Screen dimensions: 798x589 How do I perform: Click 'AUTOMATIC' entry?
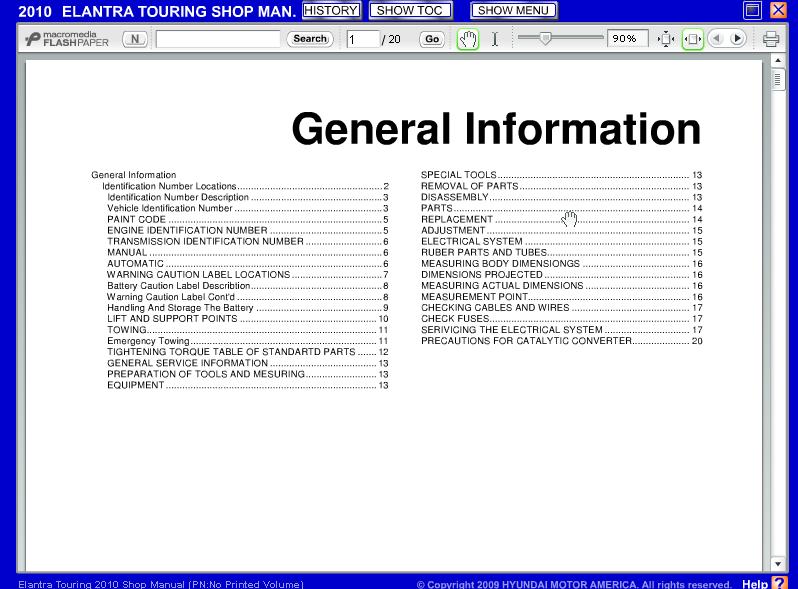(247, 264)
